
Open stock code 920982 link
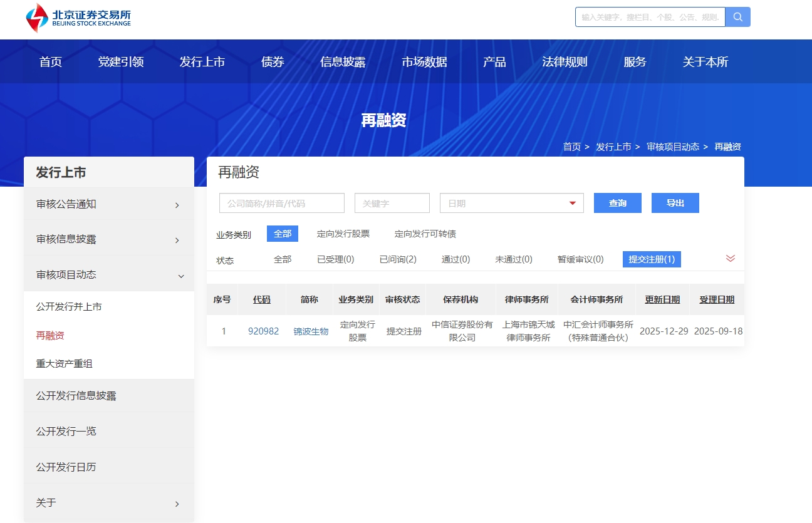click(263, 331)
